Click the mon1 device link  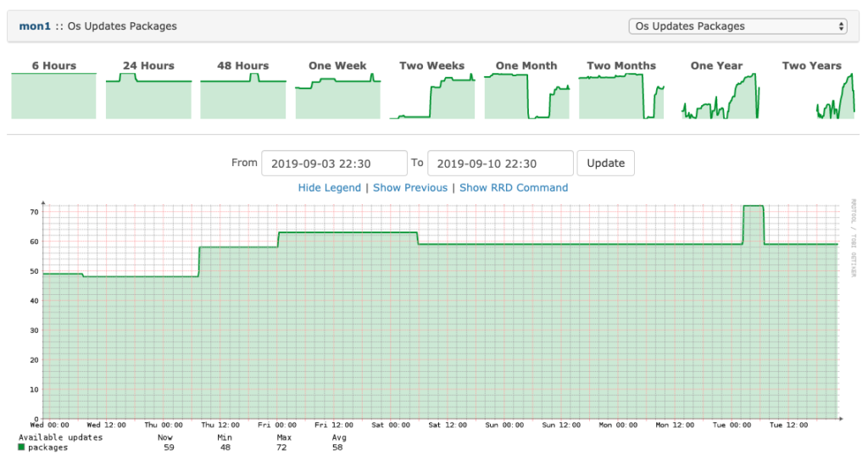pos(34,26)
